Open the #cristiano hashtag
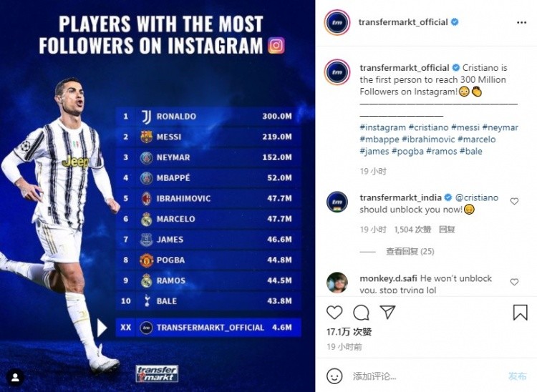Image resolution: width=537 pixels, height=392 pixels. [x=428, y=127]
